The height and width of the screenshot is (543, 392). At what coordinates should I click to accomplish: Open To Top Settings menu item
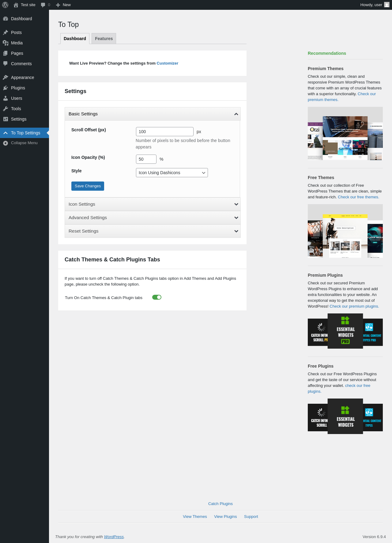coord(24,133)
